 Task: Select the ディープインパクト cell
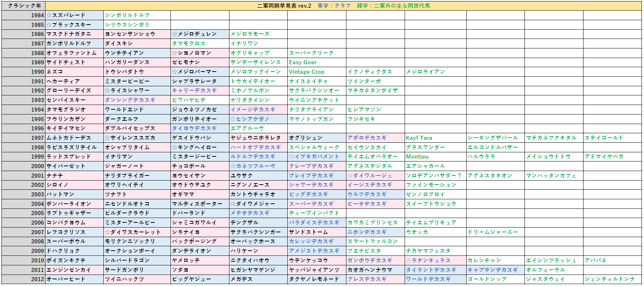(x=316, y=213)
